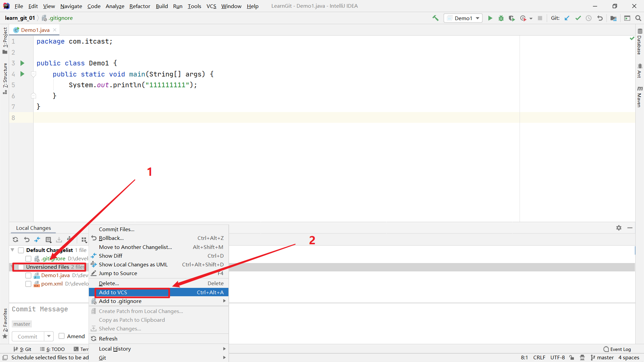Show Git history clock icon
The height and width of the screenshot is (362, 644).
(589, 18)
